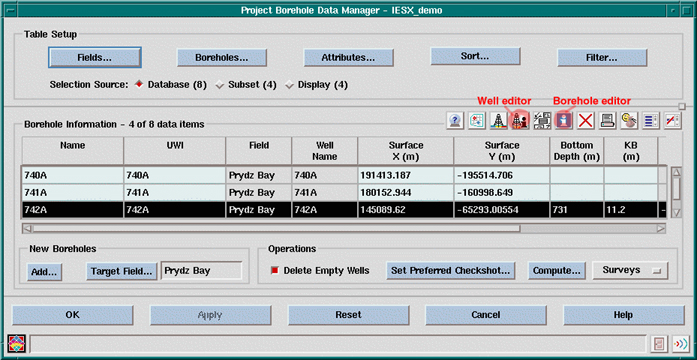Click the Bottom Depth (m) column header

tap(577, 151)
